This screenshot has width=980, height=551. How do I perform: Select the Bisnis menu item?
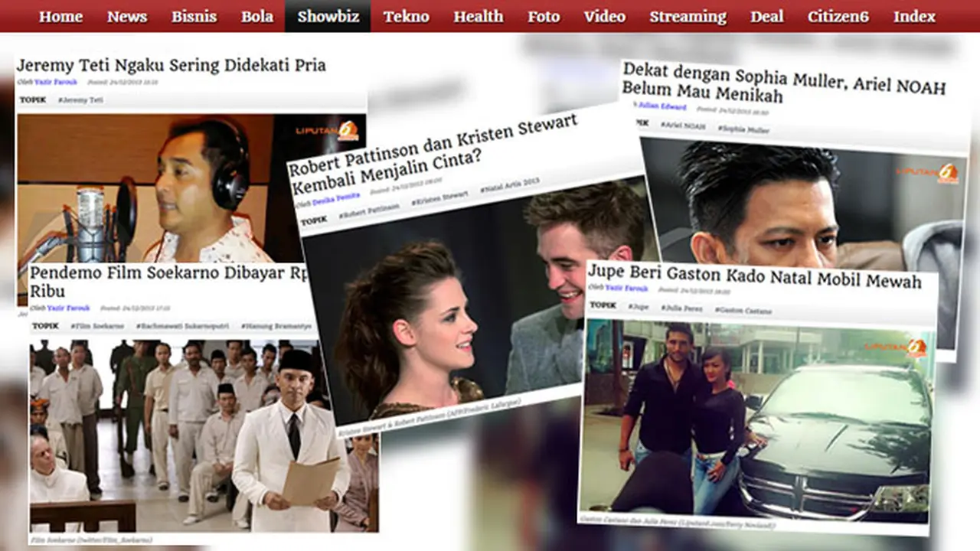click(194, 16)
